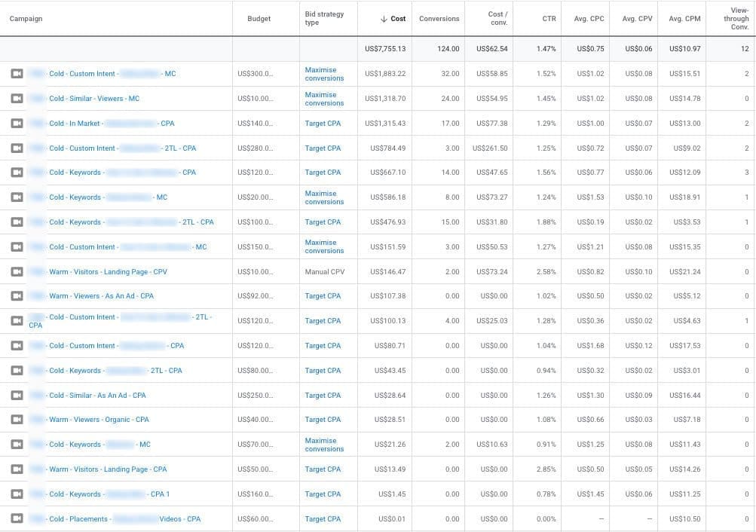Click the Campaign column header
Image resolution: width=756 pixels, height=532 pixels.
tap(26, 18)
